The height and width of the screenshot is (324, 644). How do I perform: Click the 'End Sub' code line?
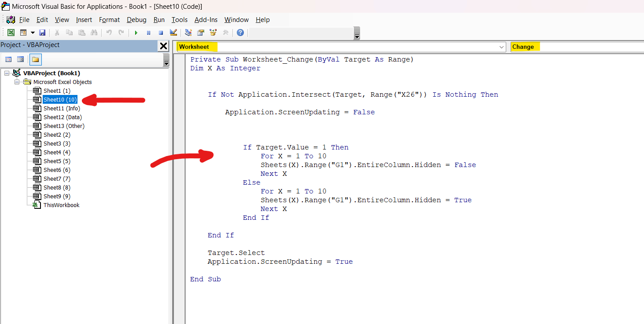pos(206,279)
